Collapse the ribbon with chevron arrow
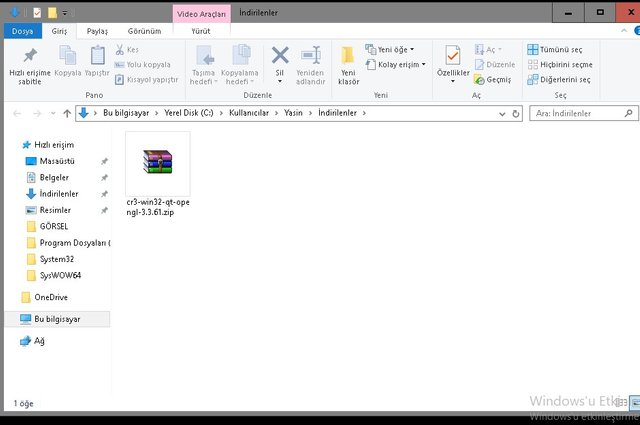Screen dimensions: 640x425 624,31
